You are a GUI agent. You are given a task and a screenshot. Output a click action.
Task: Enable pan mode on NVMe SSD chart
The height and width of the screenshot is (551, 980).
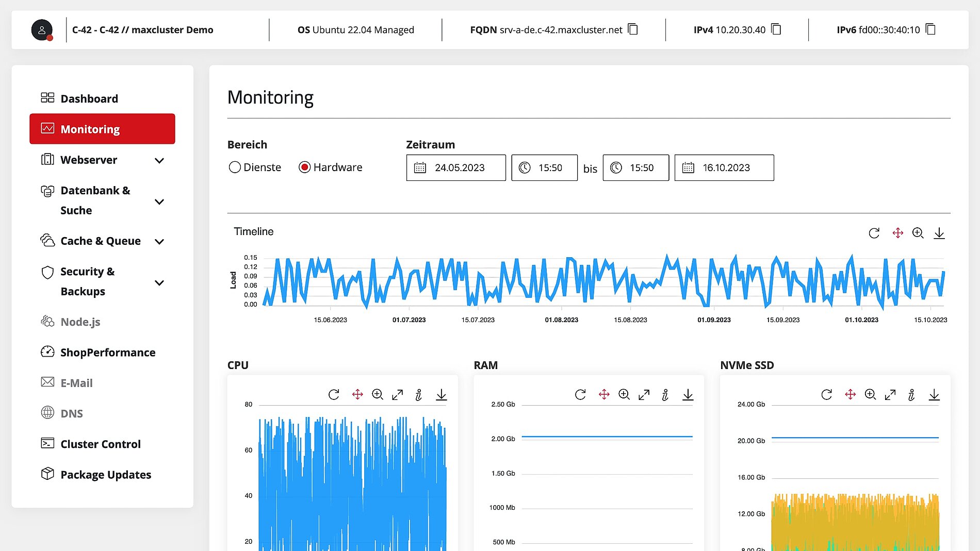[x=850, y=395]
